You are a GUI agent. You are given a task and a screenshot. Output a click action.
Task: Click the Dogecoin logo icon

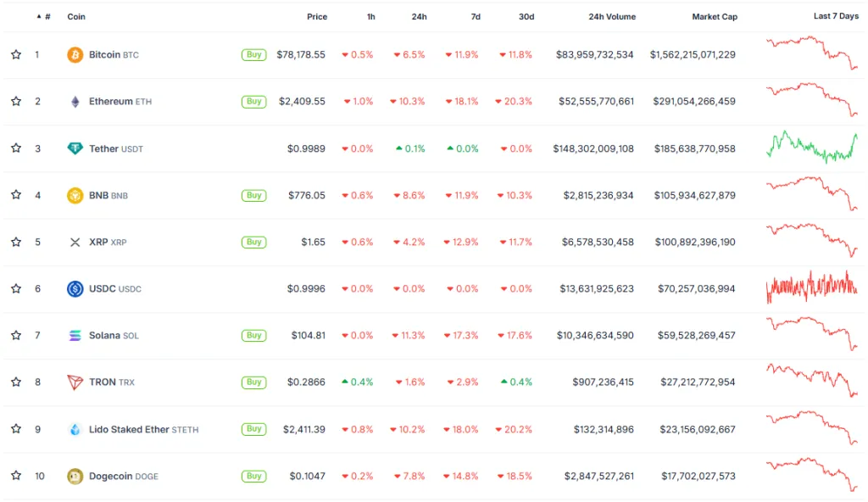(x=75, y=477)
